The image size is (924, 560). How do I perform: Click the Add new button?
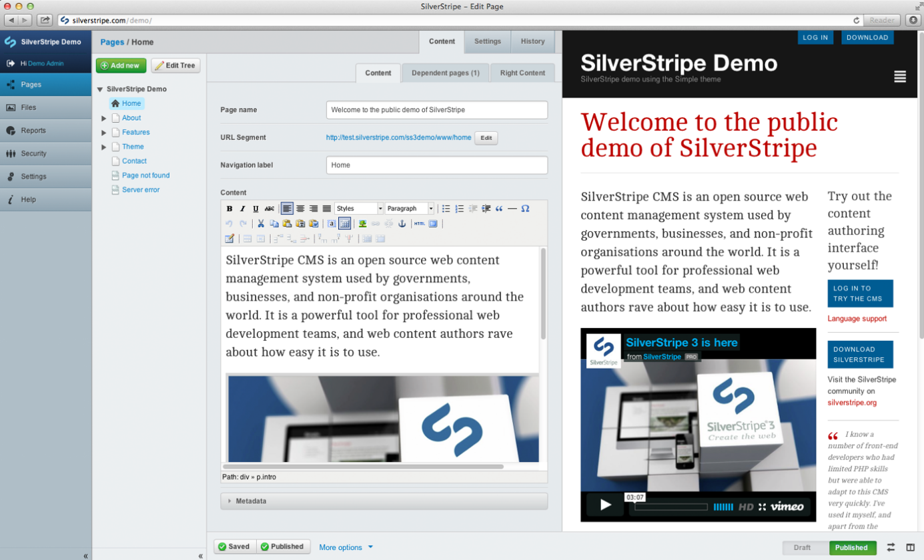point(121,65)
